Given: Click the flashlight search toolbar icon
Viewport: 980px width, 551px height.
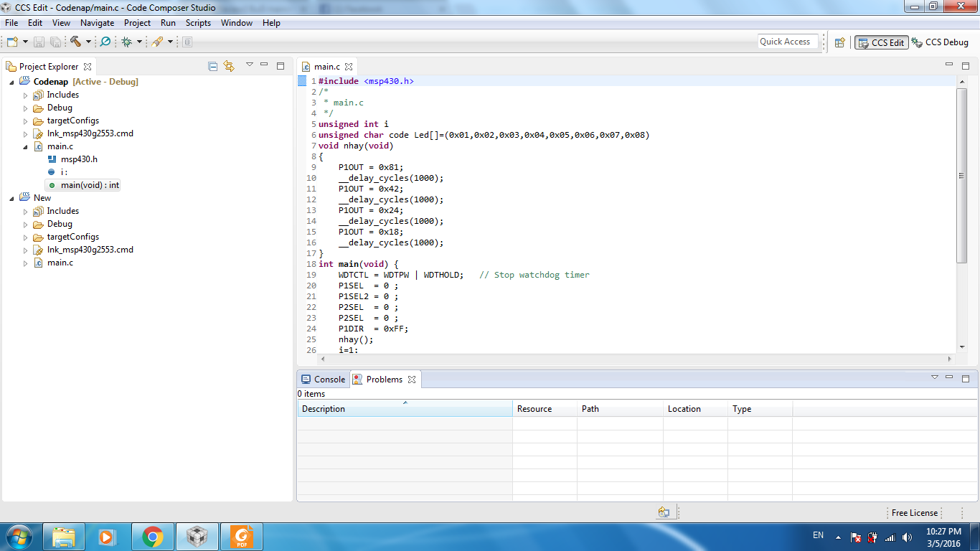Looking at the screenshot, I should 157,42.
